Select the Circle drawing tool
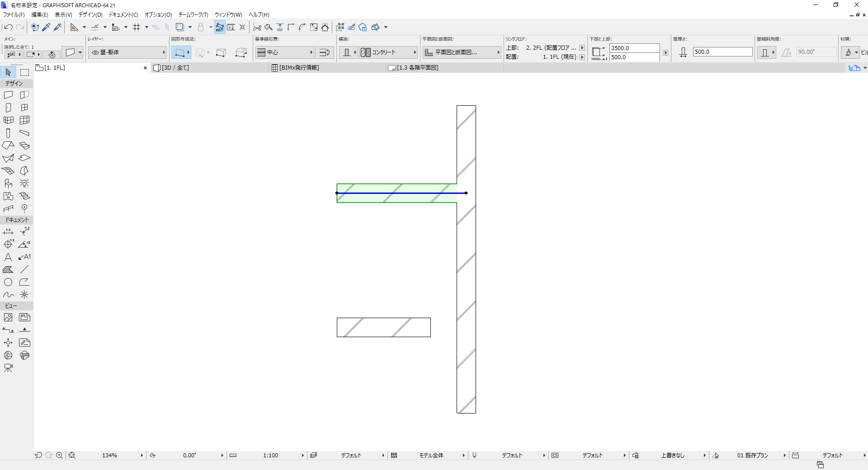The image size is (868, 470). (8, 282)
